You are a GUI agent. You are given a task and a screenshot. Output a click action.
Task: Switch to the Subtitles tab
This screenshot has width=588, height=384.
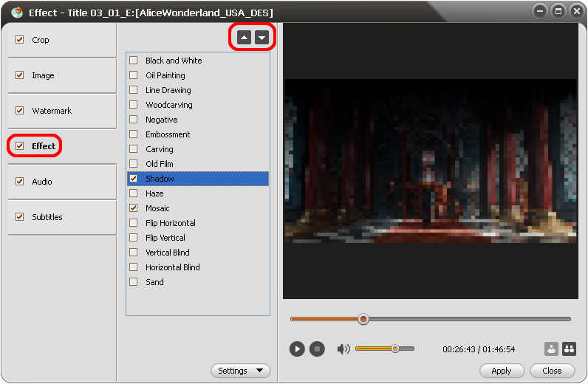[x=62, y=217]
